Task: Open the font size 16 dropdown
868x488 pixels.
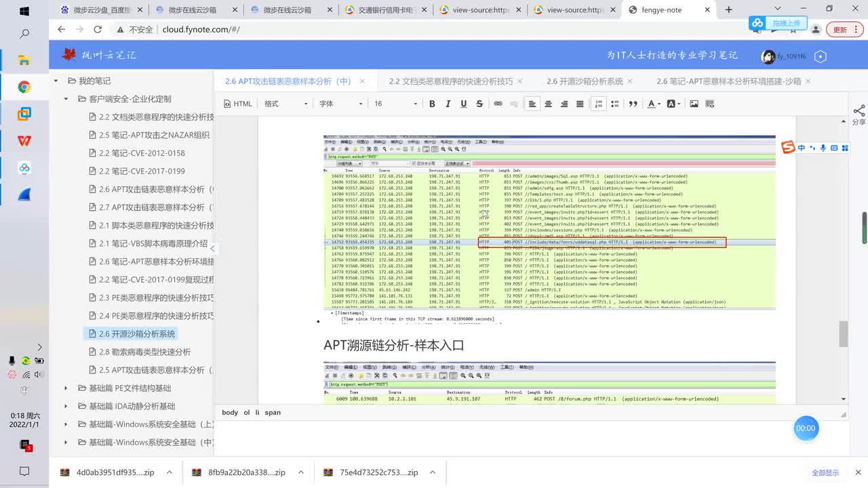Action: coord(396,104)
